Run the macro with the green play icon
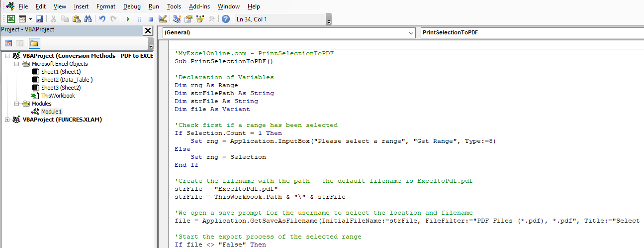644x248 pixels. [x=128, y=19]
